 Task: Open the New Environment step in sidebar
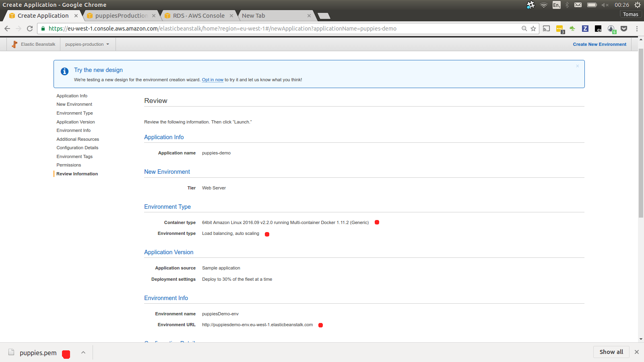74,104
